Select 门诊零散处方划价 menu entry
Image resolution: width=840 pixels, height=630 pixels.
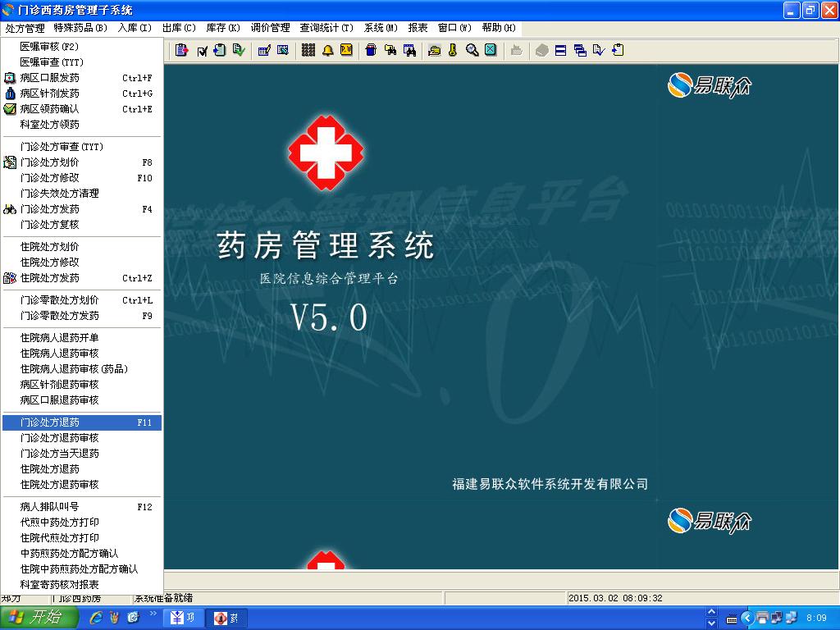point(82,300)
